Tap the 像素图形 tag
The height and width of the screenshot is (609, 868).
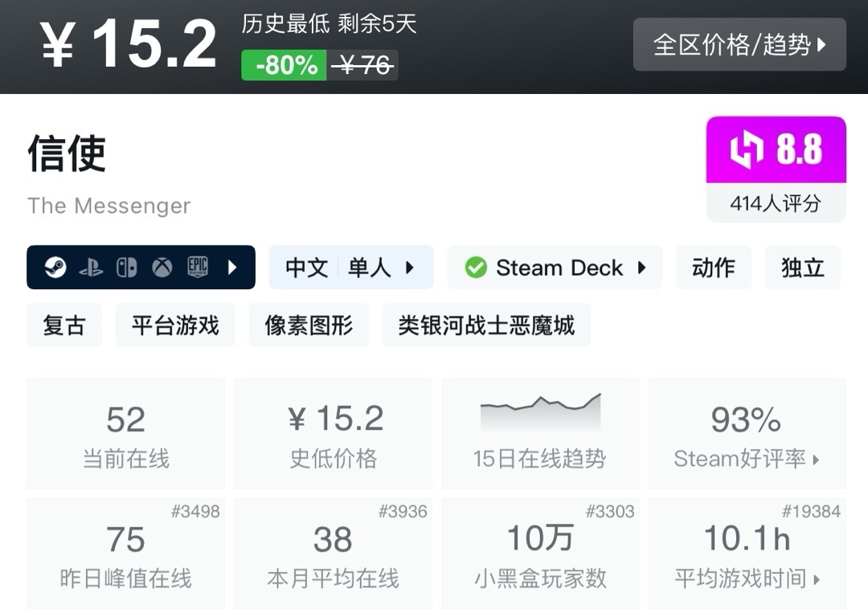tap(309, 325)
